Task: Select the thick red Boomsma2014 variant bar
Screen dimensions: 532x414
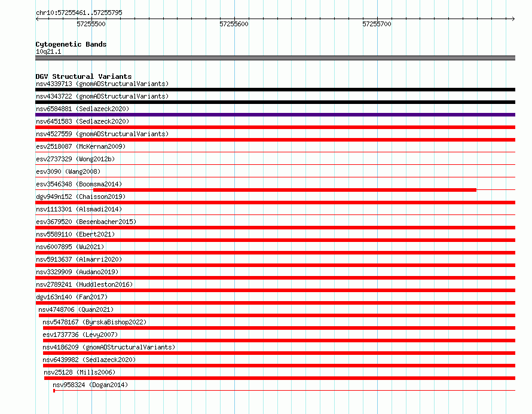Action: 285,190
